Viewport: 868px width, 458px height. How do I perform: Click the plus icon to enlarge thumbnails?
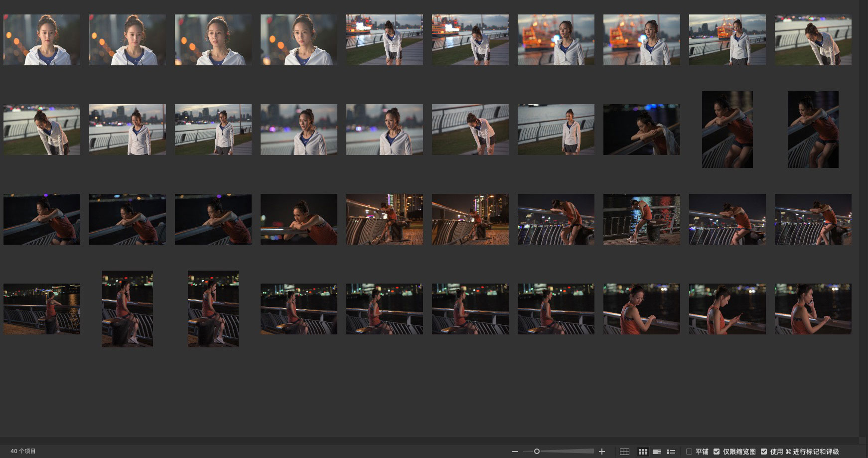(602, 452)
